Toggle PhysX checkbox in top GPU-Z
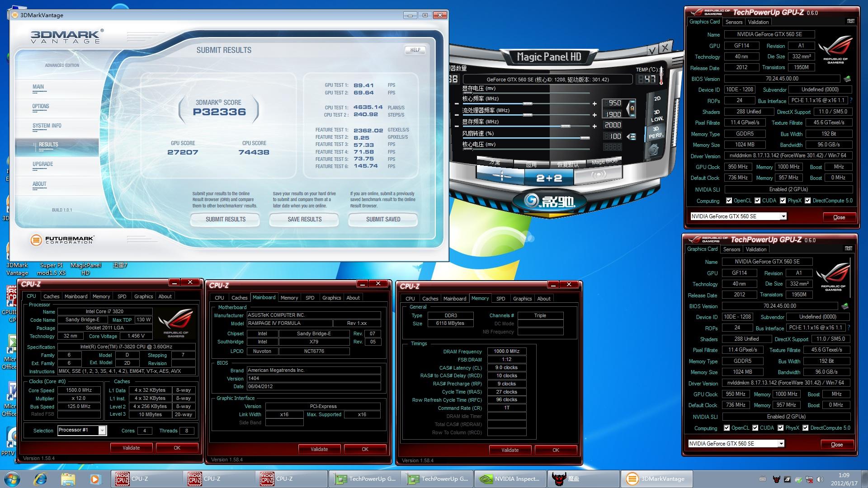 pos(783,201)
